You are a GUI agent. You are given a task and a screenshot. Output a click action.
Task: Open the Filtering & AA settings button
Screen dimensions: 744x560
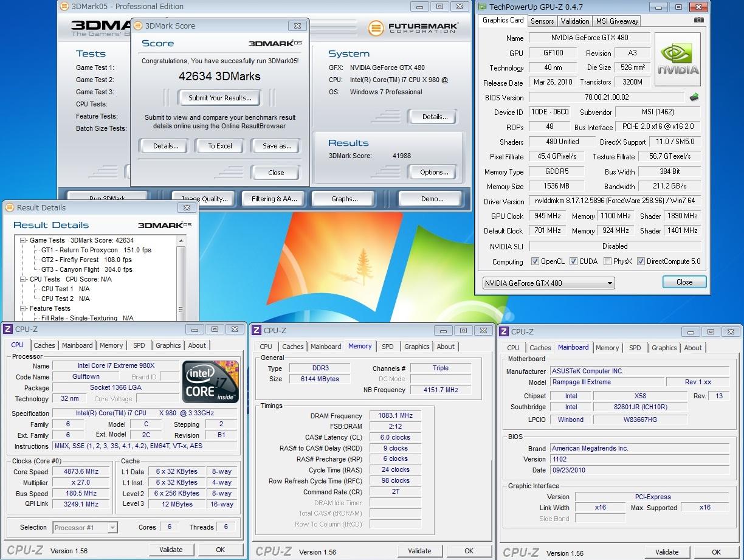[274, 199]
